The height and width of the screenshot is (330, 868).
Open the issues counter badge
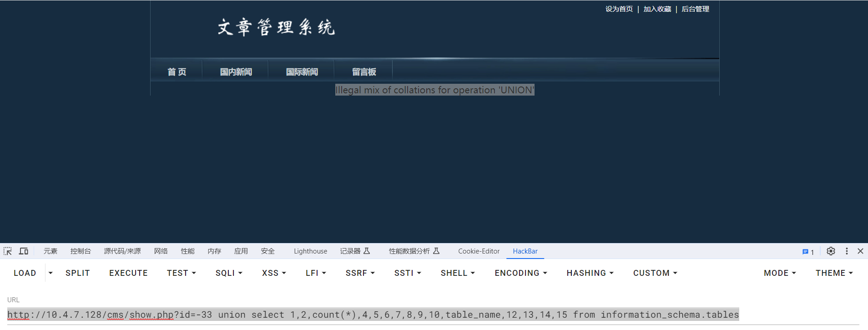coord(808,252)
